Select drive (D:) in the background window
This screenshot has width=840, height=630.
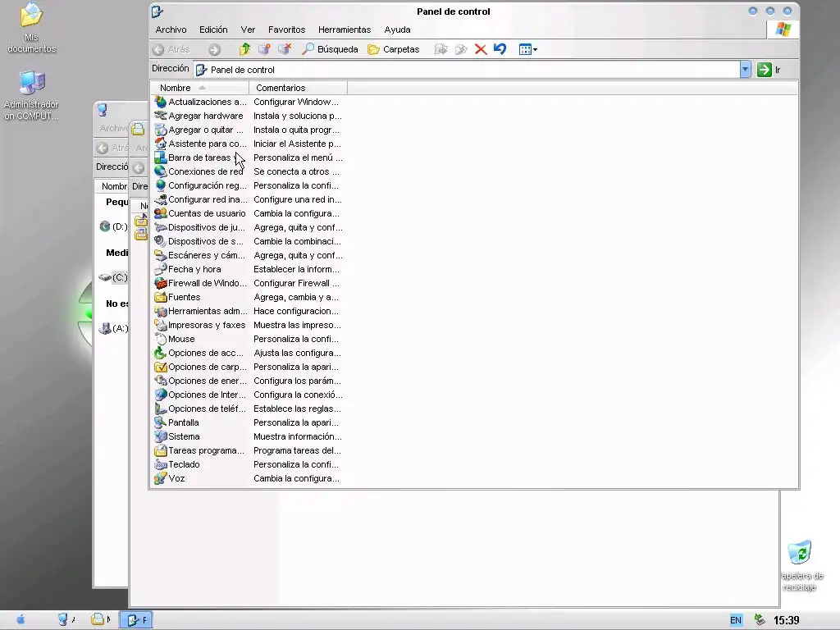[x=113, y=226]
